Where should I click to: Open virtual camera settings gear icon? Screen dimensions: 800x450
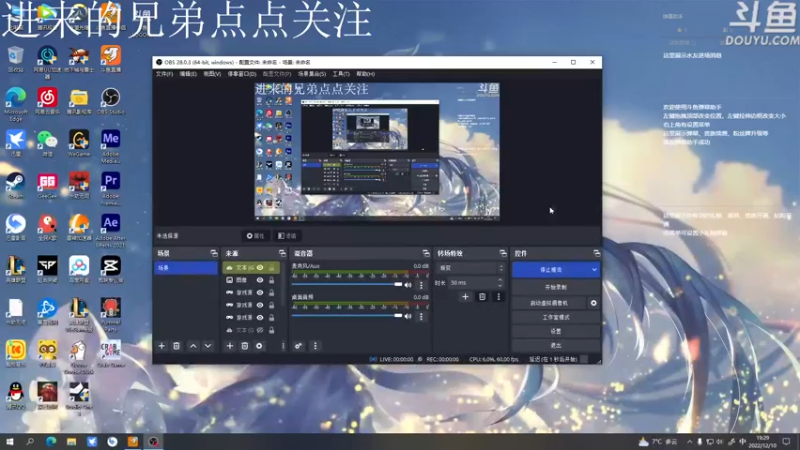[x=593, y=303]
